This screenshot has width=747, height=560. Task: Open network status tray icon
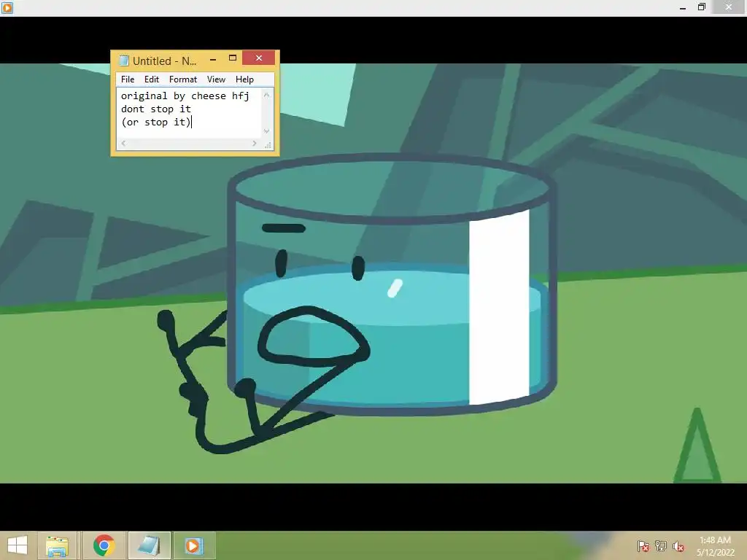(x=661, y=546)
